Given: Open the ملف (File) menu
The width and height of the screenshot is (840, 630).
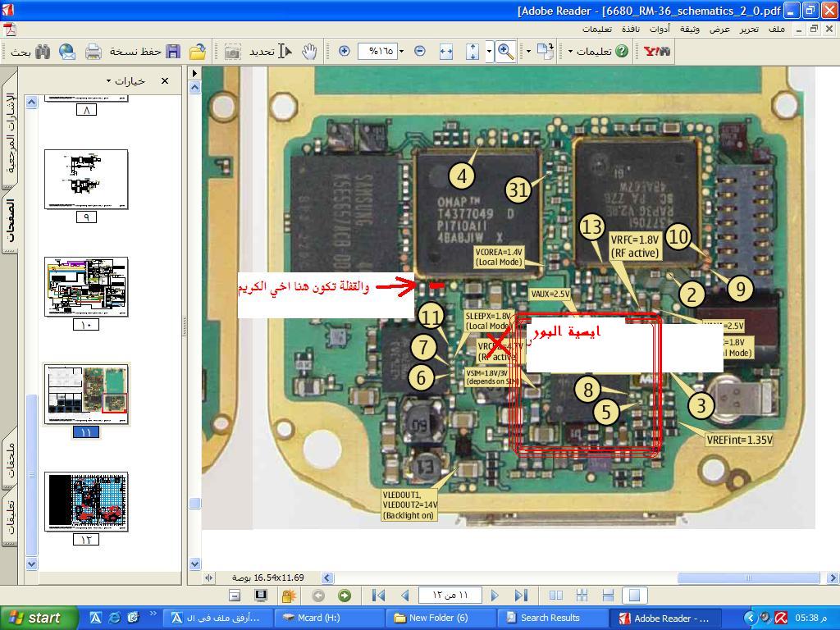Looking at the screenshot, I should click(x=777, y=29).
